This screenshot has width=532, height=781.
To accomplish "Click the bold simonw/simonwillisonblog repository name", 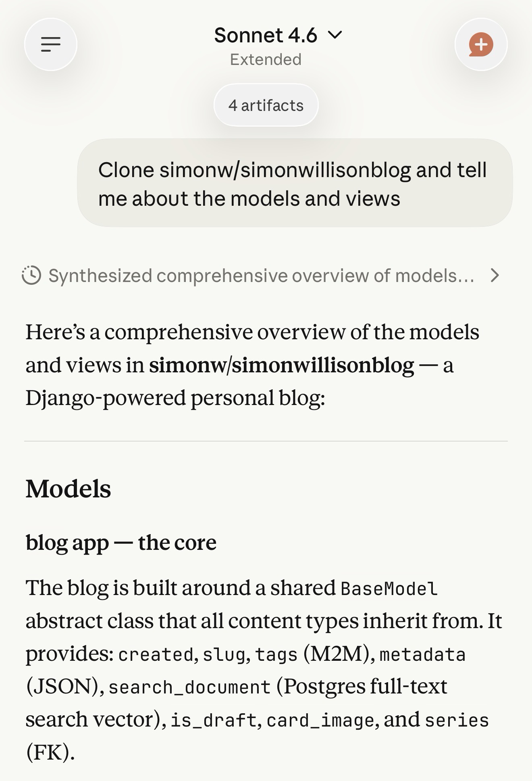I will click(281, 365).
